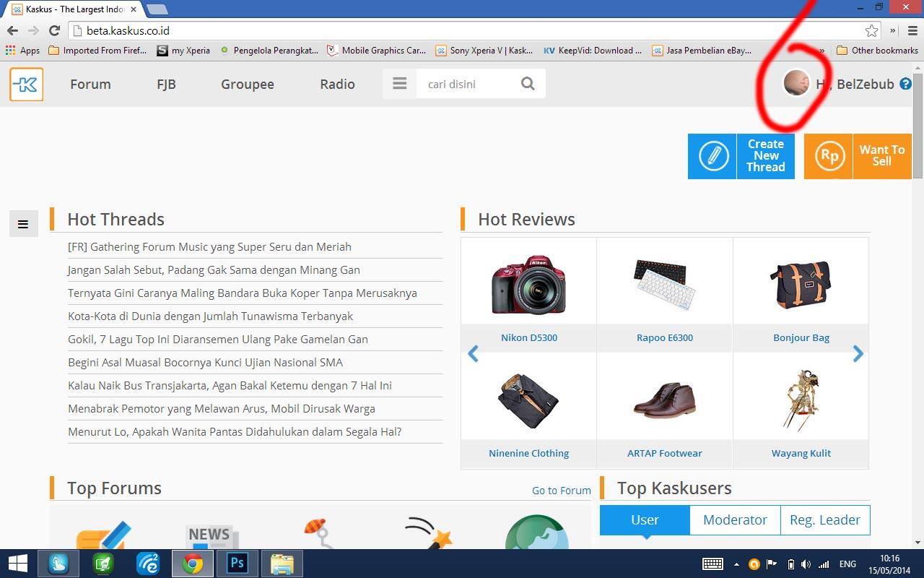Click the Want To Sell button
This screenshot has height=578, width=924.
858,156
